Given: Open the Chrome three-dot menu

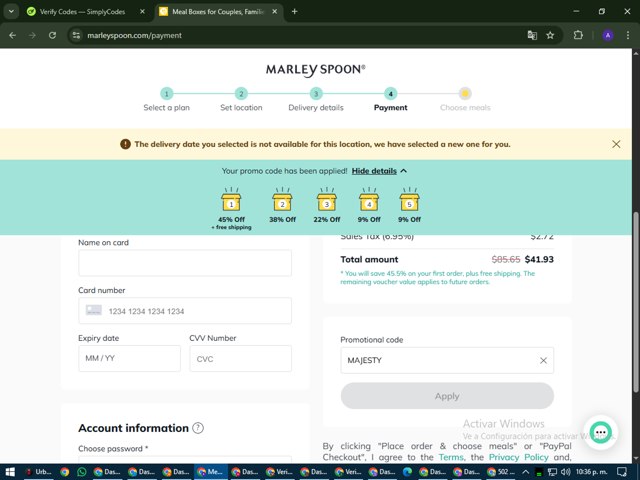Looking at the screenshot, I should (628, 36).
